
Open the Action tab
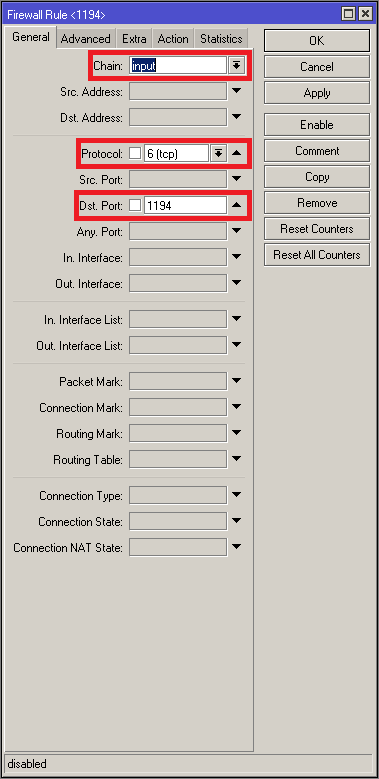pyautogui.click(x=173, y=39)
